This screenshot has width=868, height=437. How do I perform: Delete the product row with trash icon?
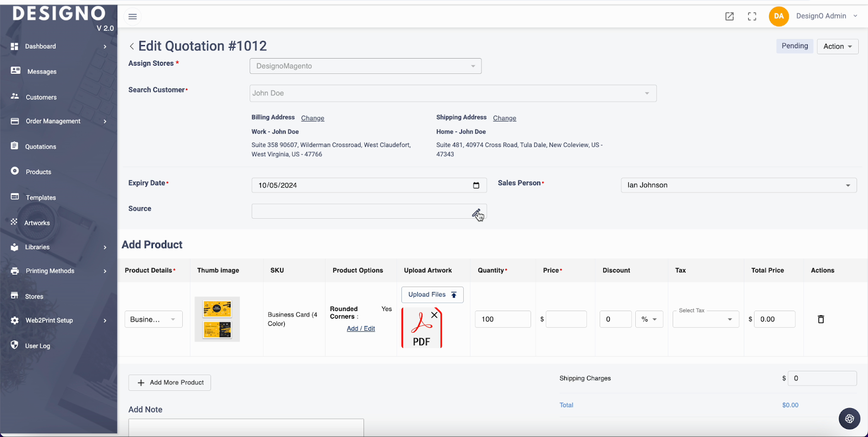click(x=821, y=319)
